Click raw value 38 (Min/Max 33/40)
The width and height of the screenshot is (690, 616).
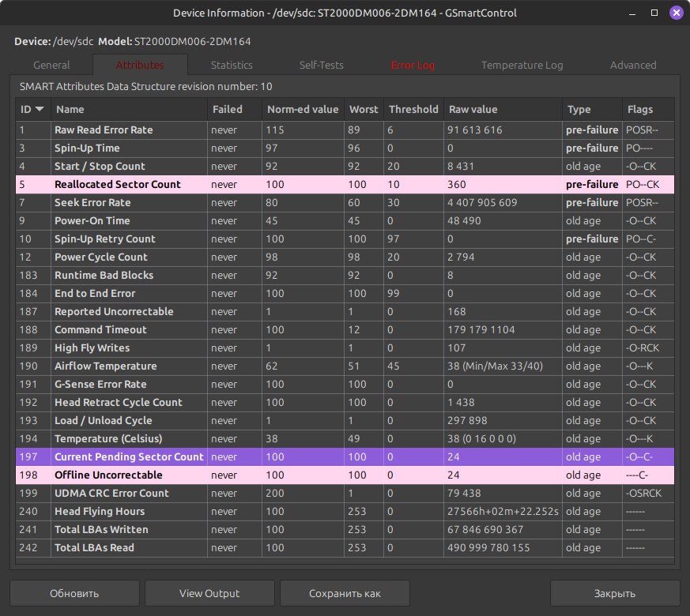click(x=495, y=366)
